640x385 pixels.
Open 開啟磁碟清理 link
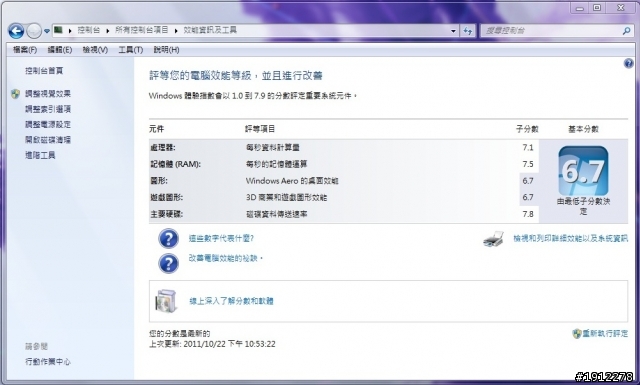(x=48, y=140)
